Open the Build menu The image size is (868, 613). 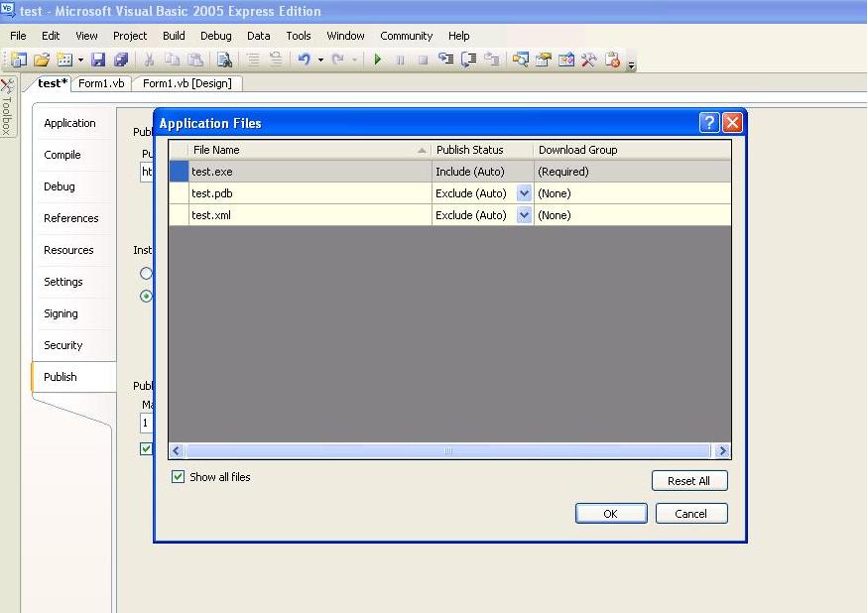(174, 36)
